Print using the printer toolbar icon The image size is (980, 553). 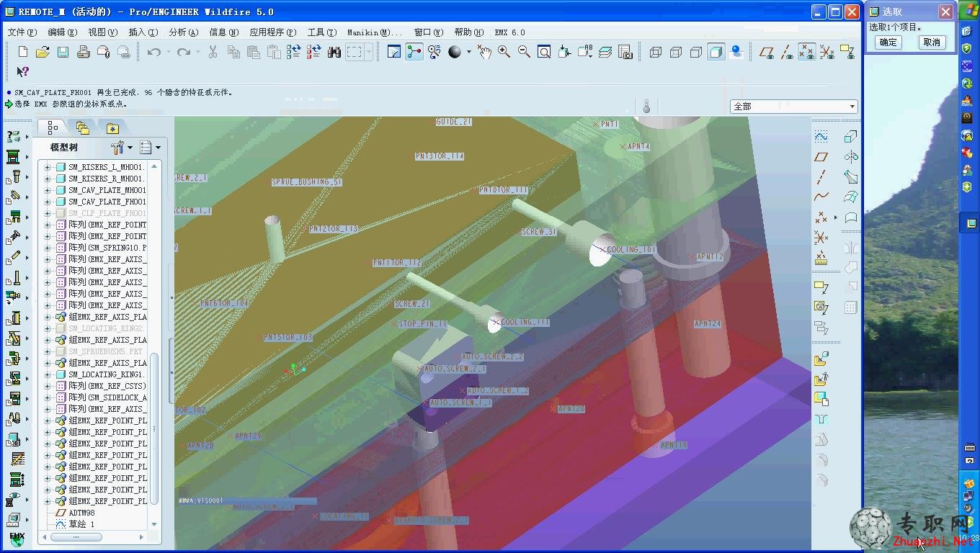click(83, 52)
